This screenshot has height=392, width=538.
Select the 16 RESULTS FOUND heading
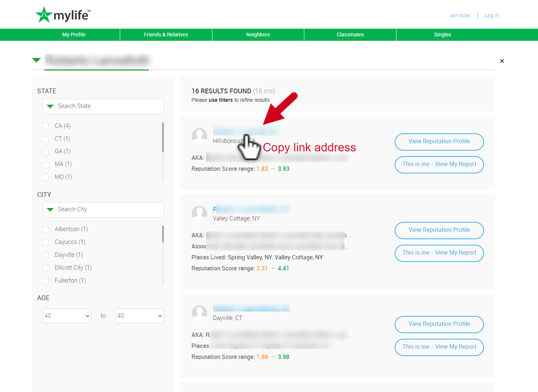221,91
